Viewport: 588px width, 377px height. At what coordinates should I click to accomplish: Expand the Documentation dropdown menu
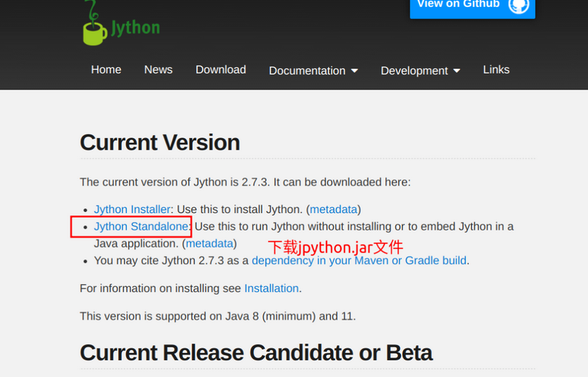coord(314,70)
